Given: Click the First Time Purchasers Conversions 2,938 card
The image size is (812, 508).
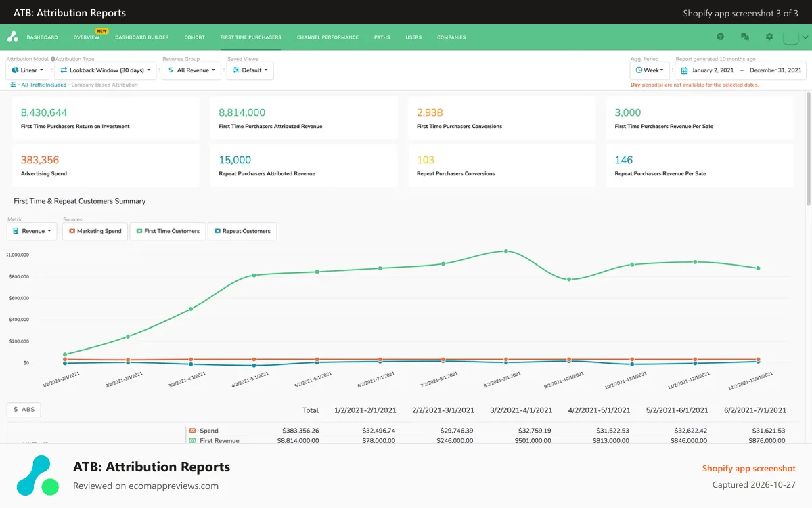Looking at the screenshot, I should (x=502, y=118).
